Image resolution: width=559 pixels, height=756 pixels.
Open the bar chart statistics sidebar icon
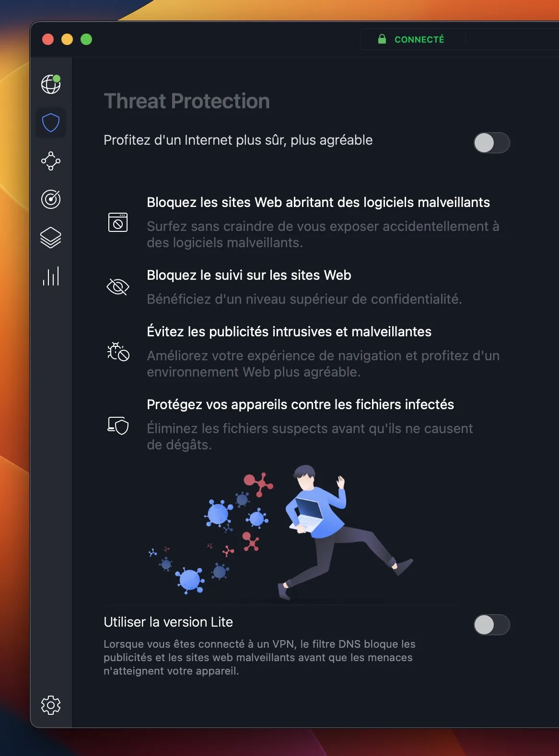tap(51, 276)
